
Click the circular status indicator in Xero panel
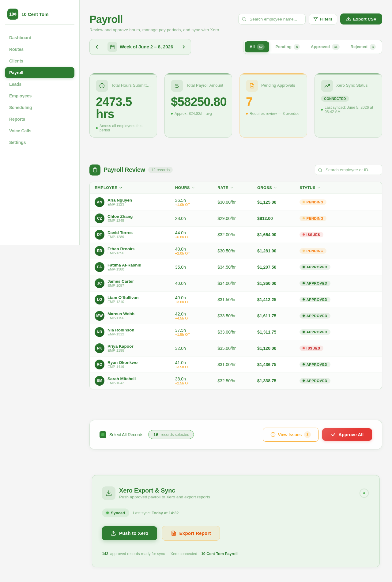click(x=364, y=493)
